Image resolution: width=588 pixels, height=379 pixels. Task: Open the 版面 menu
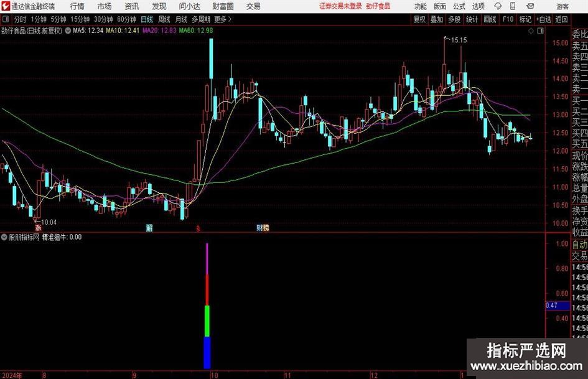pyautogui.click(x=440, y=6)
